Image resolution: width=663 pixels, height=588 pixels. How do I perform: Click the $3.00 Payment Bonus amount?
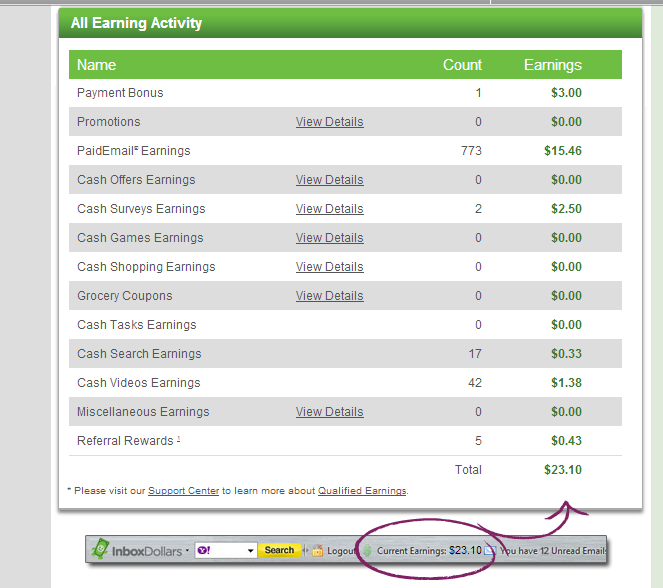[x=566, y=93]
